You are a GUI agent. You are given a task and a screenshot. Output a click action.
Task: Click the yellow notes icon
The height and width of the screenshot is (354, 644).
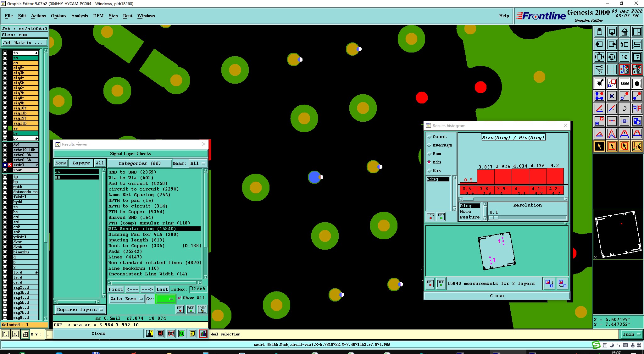point(192,334)
